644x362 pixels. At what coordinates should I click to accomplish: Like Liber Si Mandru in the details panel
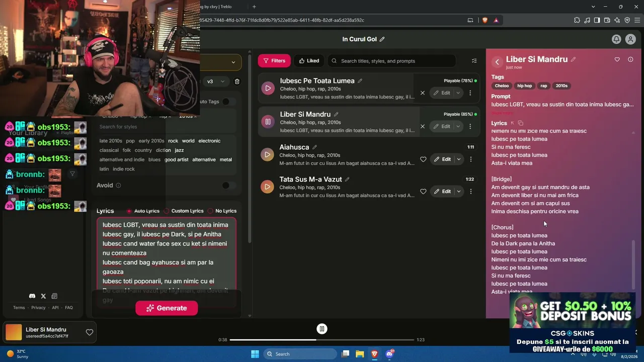617,59
